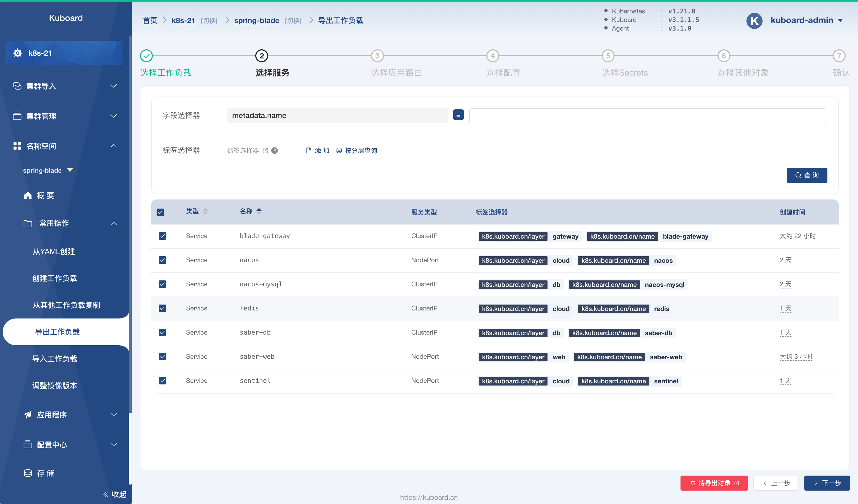Uncheck the saber-web service checkbox
The image size is (858, 504).
(162, 357)
